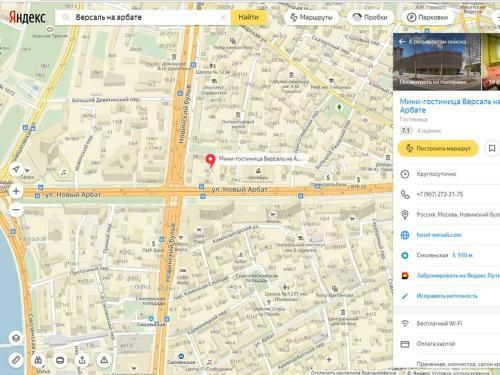Click Литературный музей map marker
The width and height of the screenshot is (500, 375).
tap(238, 119)
